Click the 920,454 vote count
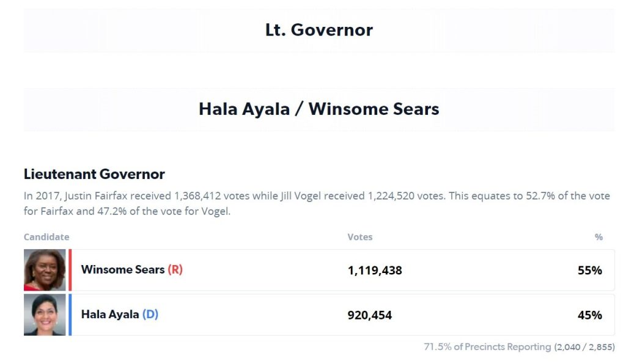626x364 pixels. [370, 316]
